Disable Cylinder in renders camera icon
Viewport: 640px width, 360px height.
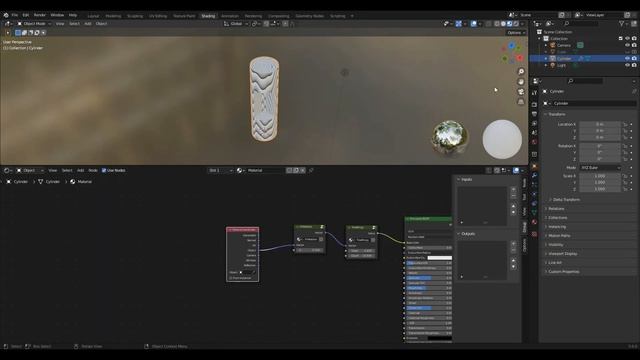click(634, 58)
